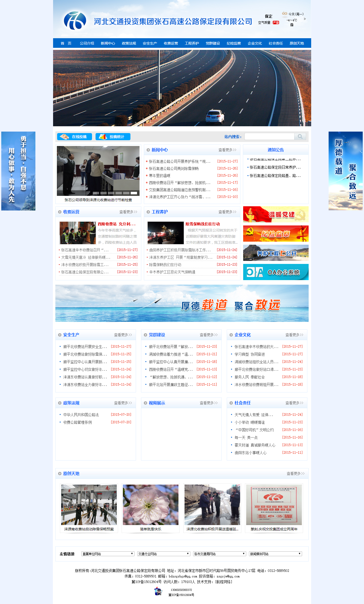This screenshot has width=364, height=604.
Task: Open the 寒冬里的温暖 news article
Action: pyautogui.click(x=160, y=176)
